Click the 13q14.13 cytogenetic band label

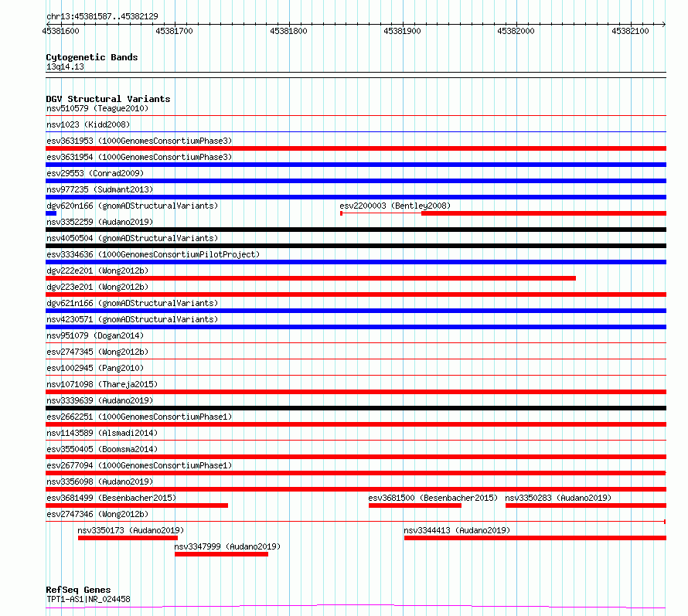[65, 66]
